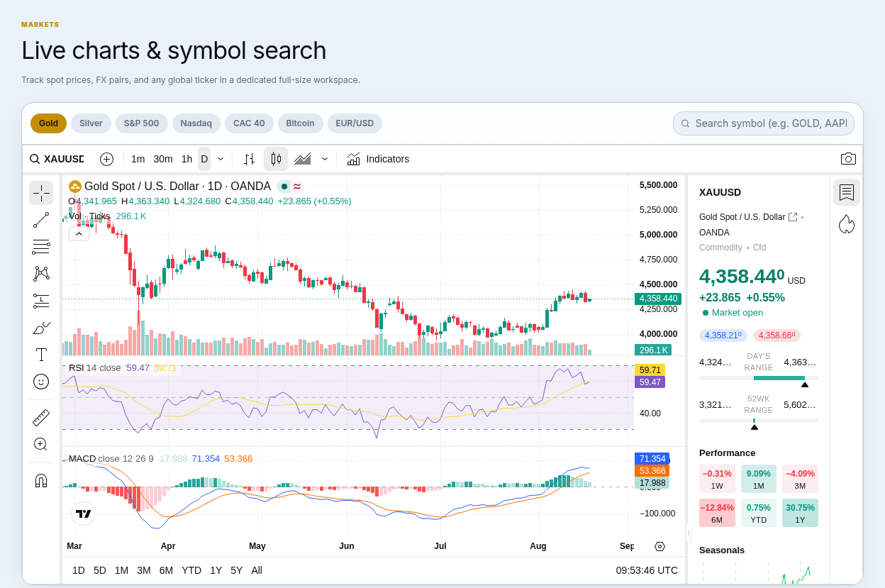Open the external link icon beside Gold Spot

[x=793, y=217]
